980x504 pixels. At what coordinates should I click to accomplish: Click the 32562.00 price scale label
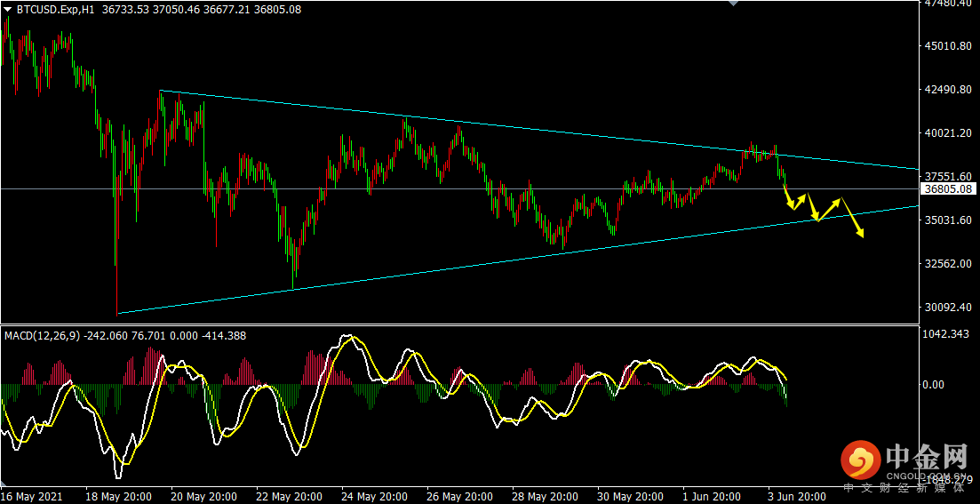click(x=950, y=263)
